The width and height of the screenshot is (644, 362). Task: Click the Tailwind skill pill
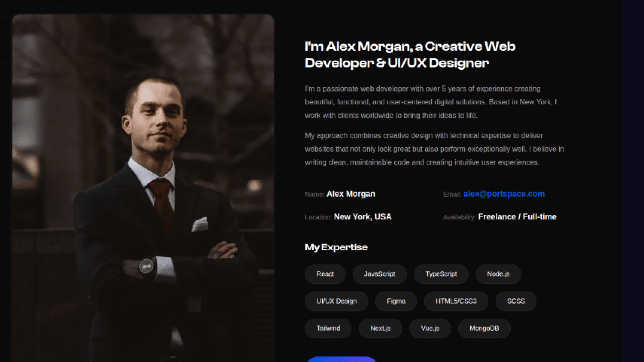328,328
